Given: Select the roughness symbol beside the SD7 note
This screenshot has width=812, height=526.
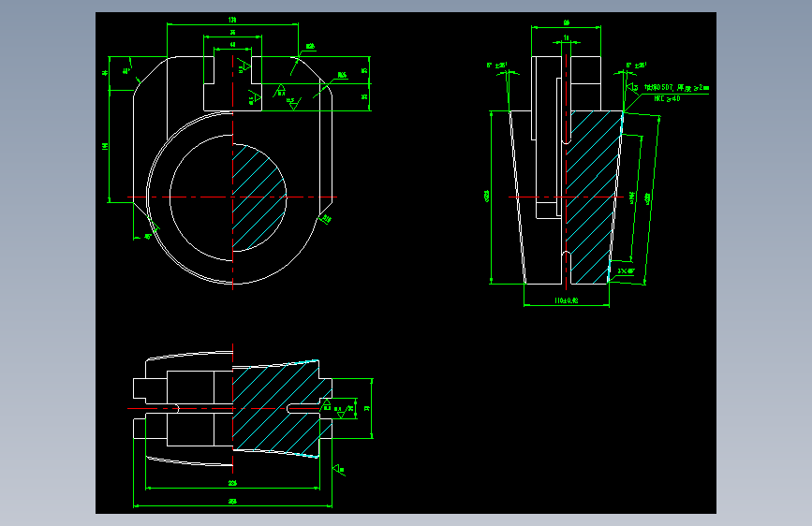Looking at the screenshot, I should (632, 87).
